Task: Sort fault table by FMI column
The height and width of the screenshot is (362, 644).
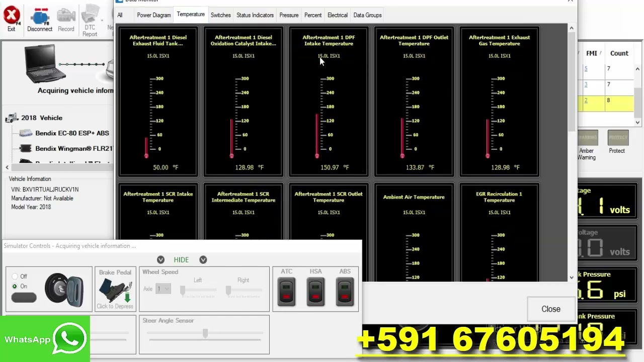Action: [592, 53]
